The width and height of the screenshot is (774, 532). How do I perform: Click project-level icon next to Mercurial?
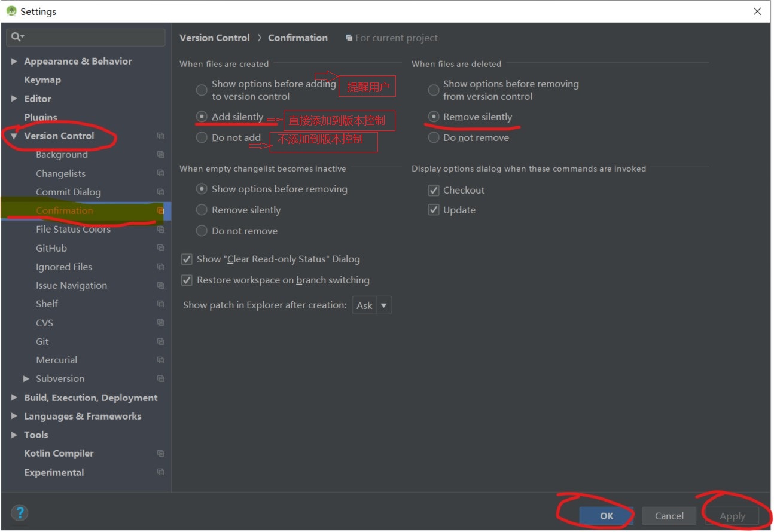[160, 360]
